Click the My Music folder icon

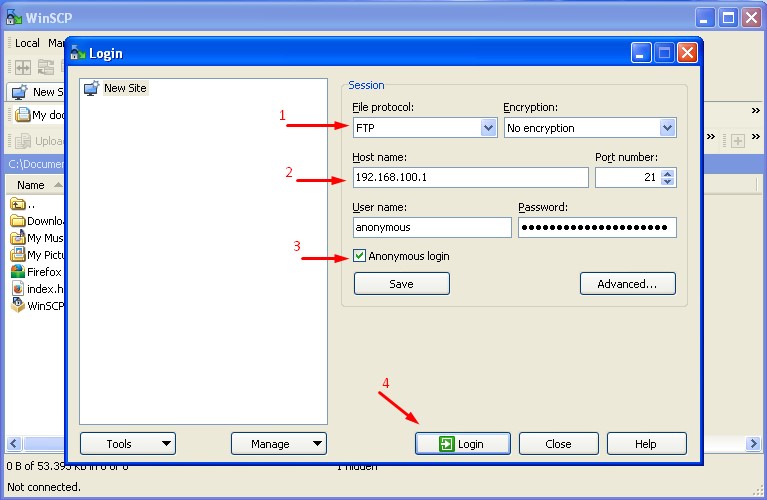click(x=18, y=238)
